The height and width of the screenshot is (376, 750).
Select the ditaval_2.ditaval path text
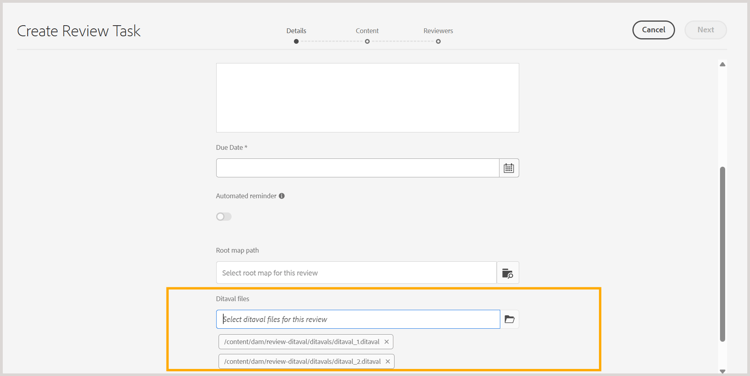pyautogui.click(x=302, y=362)
